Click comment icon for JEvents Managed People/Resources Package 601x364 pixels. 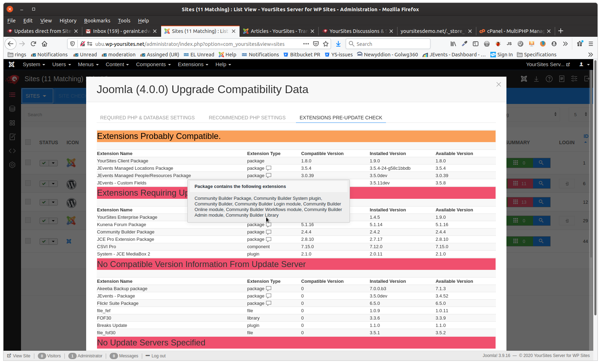pos(269,176)
